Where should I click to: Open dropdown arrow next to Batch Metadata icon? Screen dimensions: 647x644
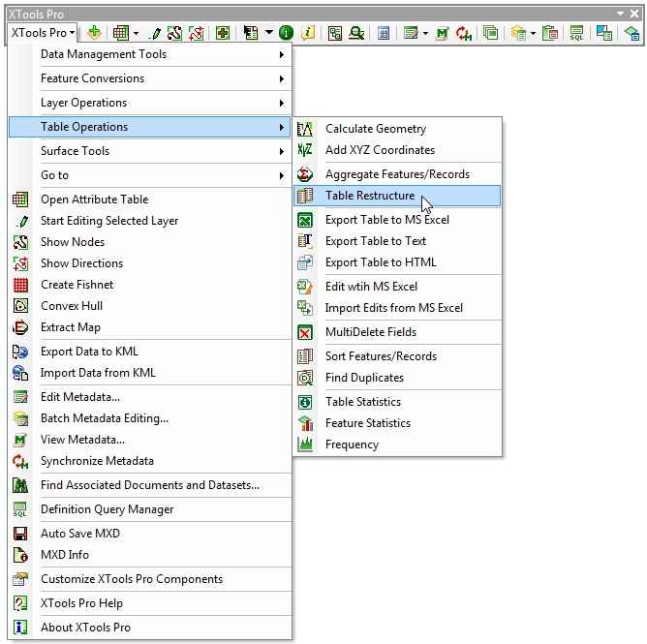coord(533,33)
